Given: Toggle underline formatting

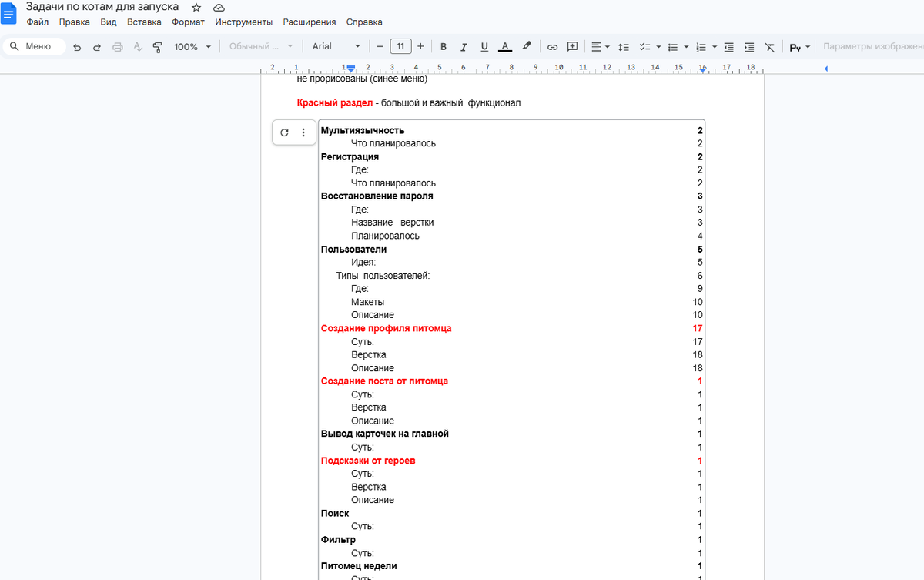Looking at the screenshot, I should click(484, 47).
